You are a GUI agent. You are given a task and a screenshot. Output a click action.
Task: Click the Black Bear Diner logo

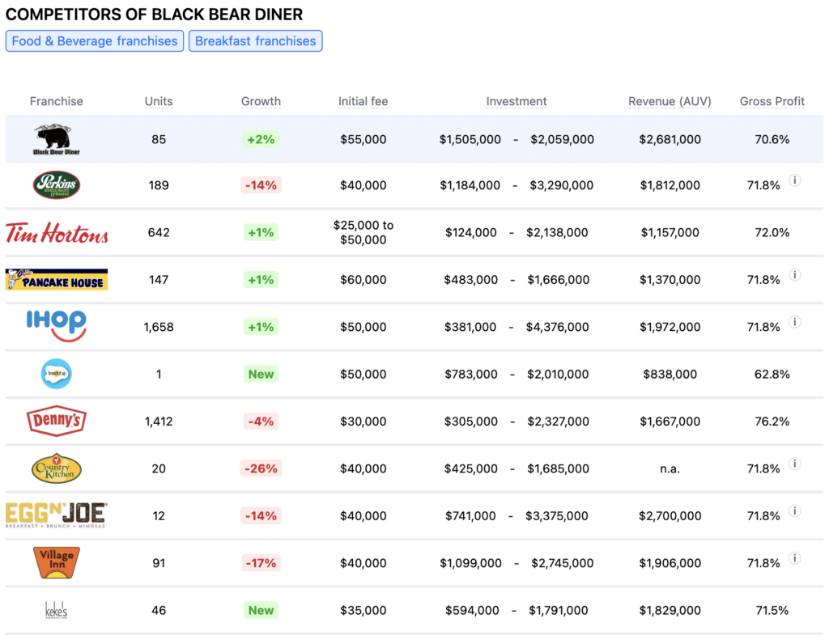(56, 139)
